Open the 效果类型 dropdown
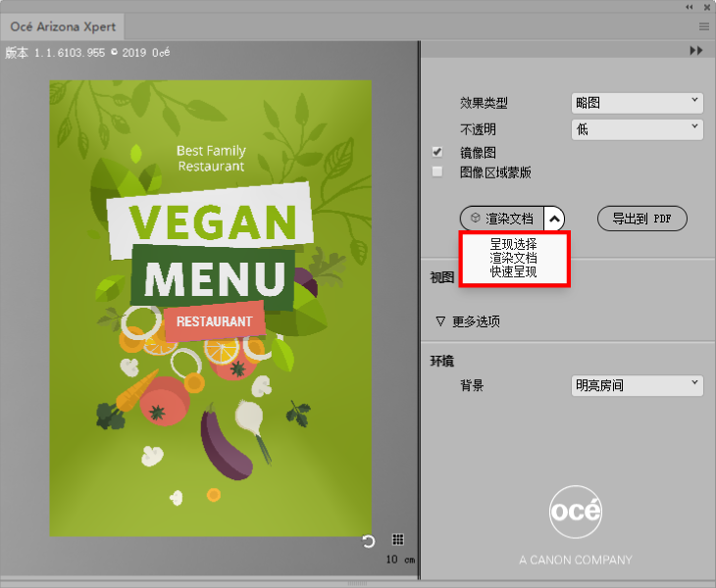 click(x=638, y=103)
